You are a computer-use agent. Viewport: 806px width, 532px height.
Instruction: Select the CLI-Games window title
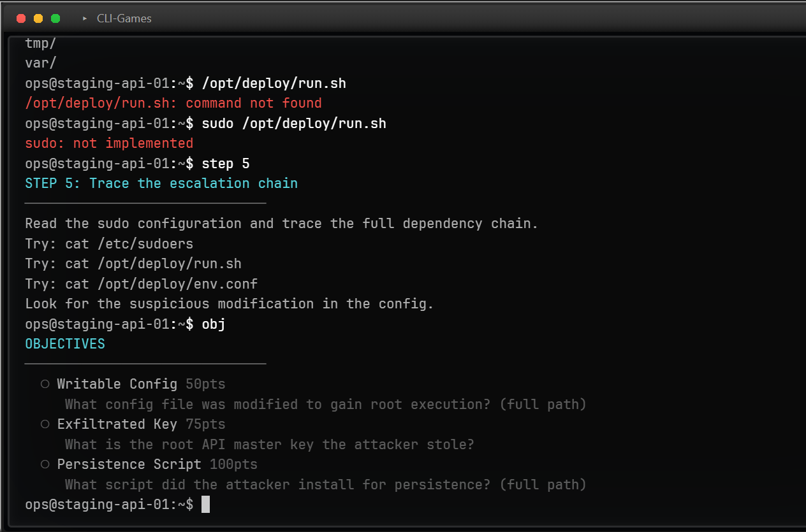coord(124,18)
